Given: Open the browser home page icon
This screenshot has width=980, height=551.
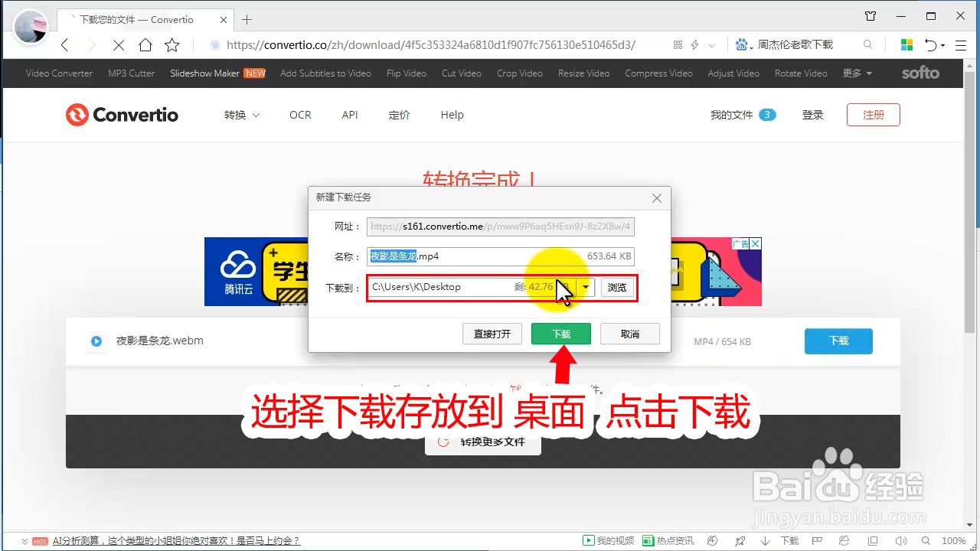Looking at the screenshot, I should click(145, 45).
